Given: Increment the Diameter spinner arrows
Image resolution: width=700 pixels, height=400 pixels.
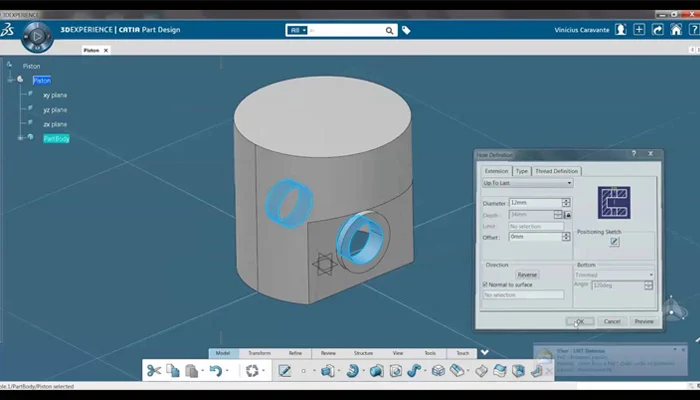Looking at the screenshot, I should pos(566,201).
